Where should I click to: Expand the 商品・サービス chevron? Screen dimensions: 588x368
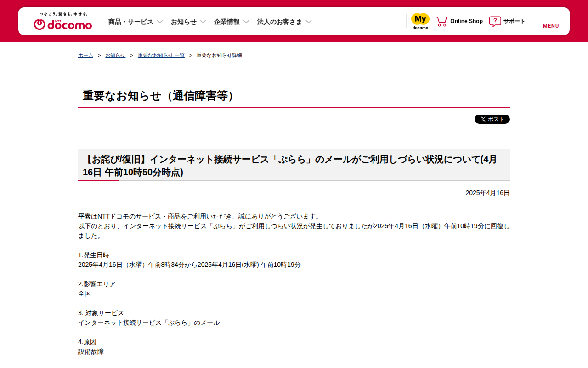[160, 22]
